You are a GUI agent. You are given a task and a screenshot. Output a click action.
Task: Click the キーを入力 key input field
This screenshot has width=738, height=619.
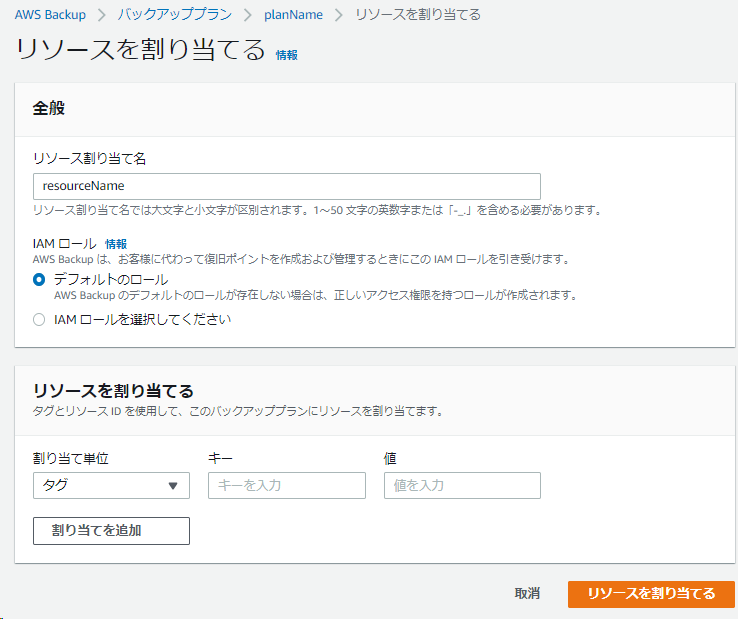tap(286, 485)
